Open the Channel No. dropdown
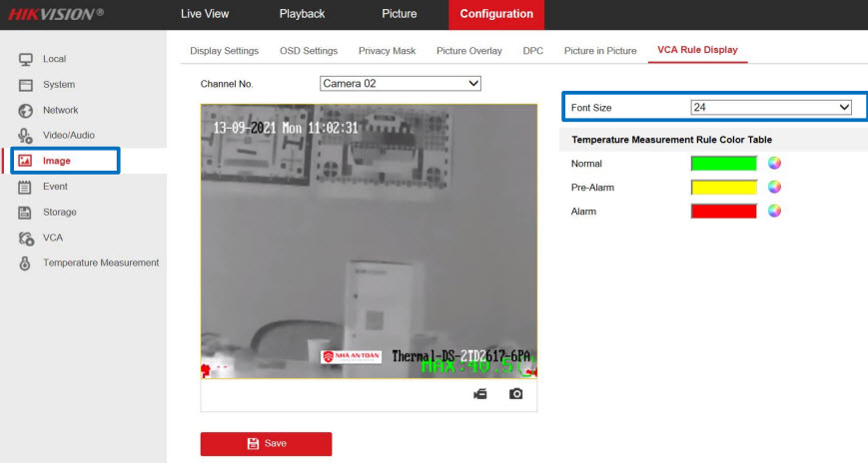This screenshot has width=868, height=463. [x=400, y=84]
